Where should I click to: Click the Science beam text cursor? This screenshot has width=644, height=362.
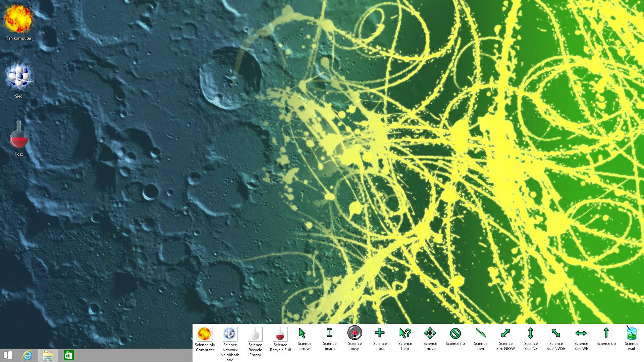pyautogui.click(x=329, y=333)
